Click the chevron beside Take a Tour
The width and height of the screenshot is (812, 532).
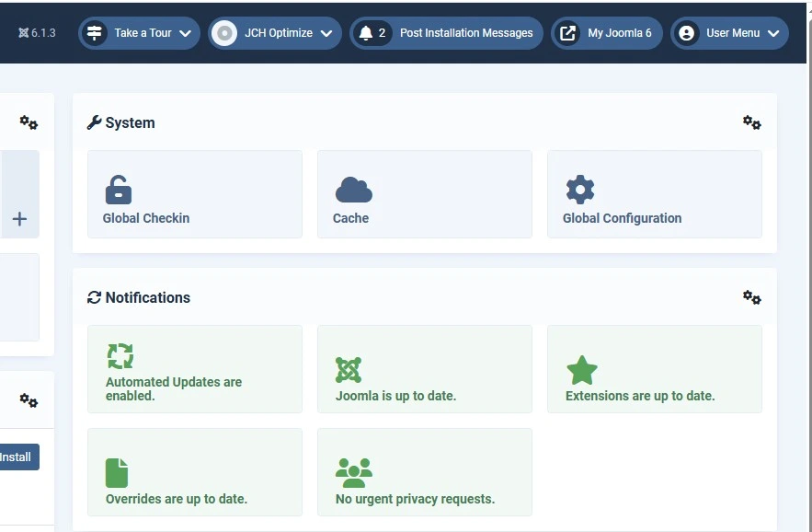point(185,34)
